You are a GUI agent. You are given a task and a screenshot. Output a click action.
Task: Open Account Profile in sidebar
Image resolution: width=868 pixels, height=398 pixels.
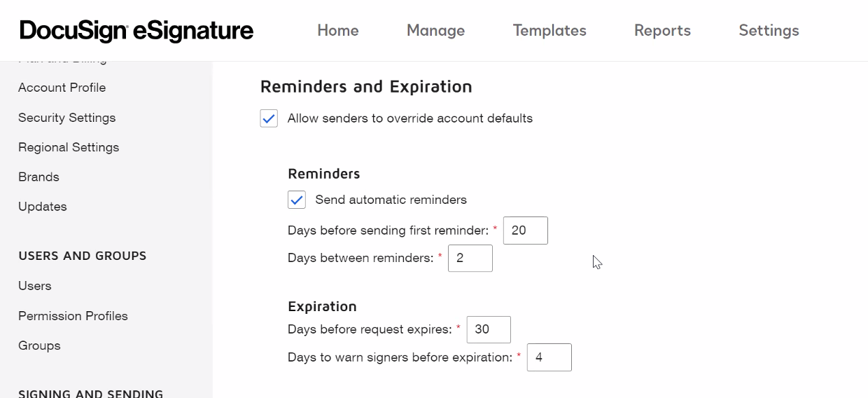coord(62,88)
